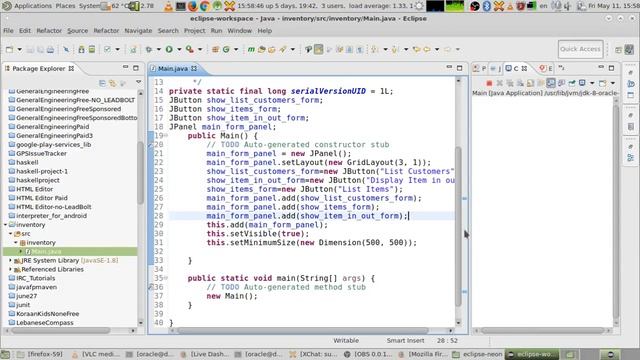Toggle Word Wrap in Console

(541, 83)
